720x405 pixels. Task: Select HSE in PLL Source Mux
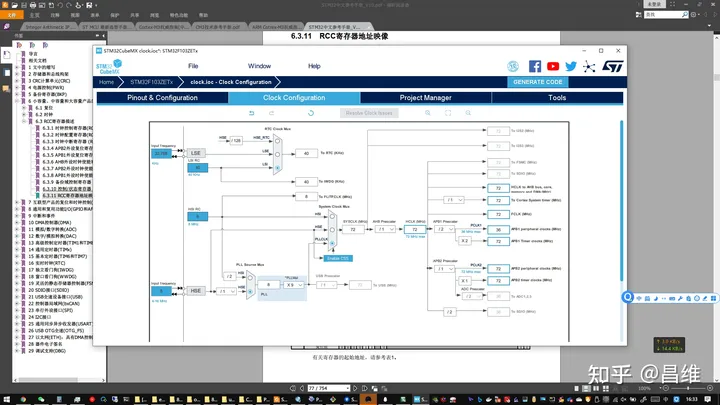coord(250,291)
